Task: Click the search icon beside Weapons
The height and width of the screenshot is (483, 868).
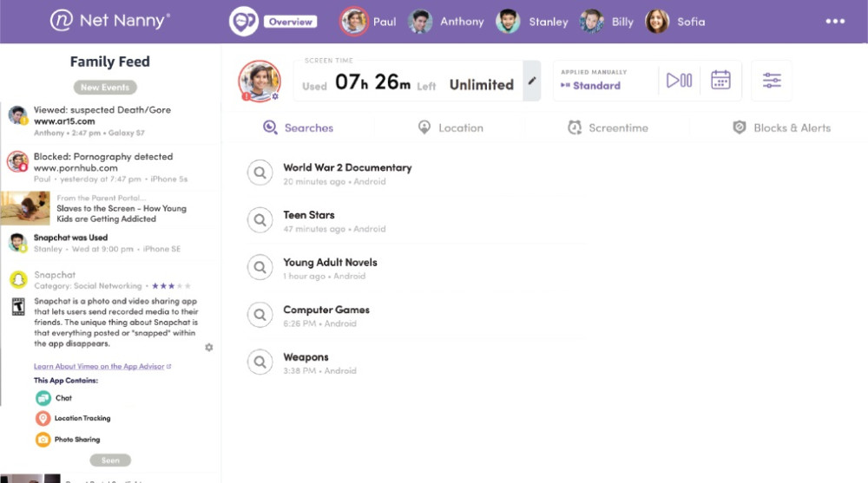Action: (x=260, y=362)
